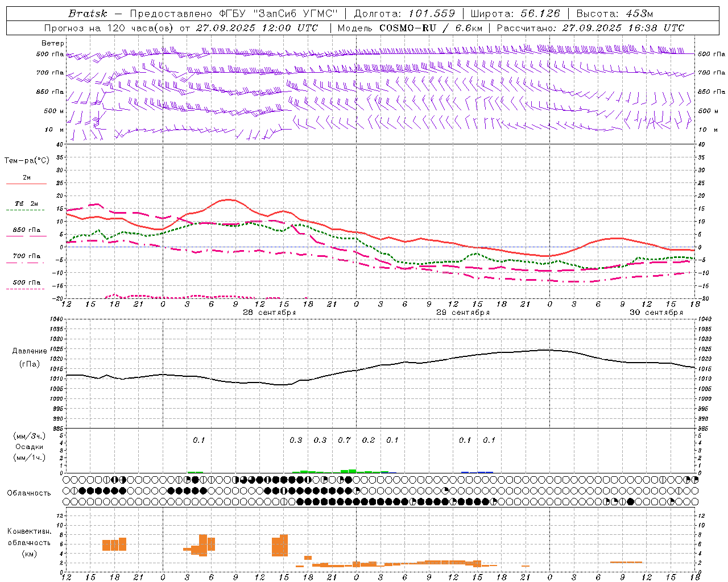The width and height of the screenshot is (728, 582).
Task: Click the 30 сентября date label
Action: (x=656, y=313)
